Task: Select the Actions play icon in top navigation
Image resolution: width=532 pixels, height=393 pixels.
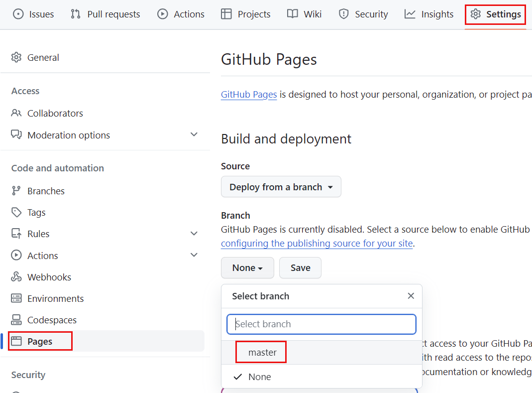Action: [162, 14]
